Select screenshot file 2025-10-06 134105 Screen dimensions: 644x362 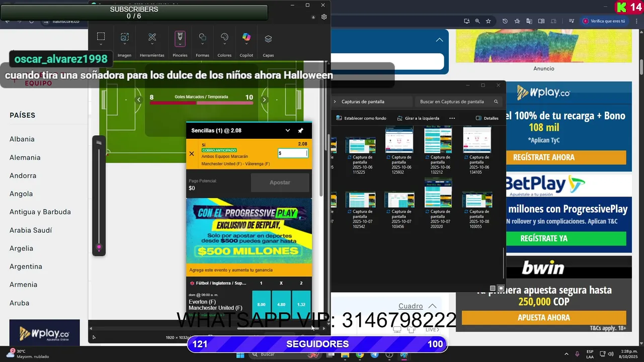click(476, 150)
